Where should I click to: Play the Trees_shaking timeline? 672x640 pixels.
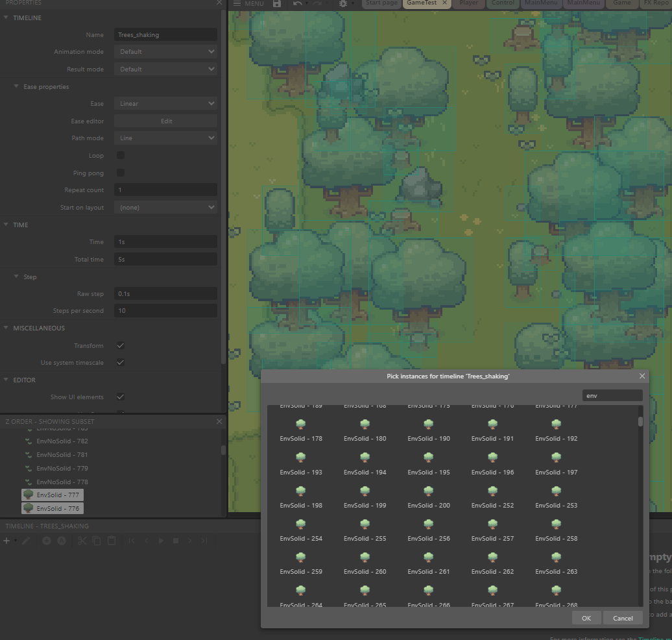(x=161, y=541)
